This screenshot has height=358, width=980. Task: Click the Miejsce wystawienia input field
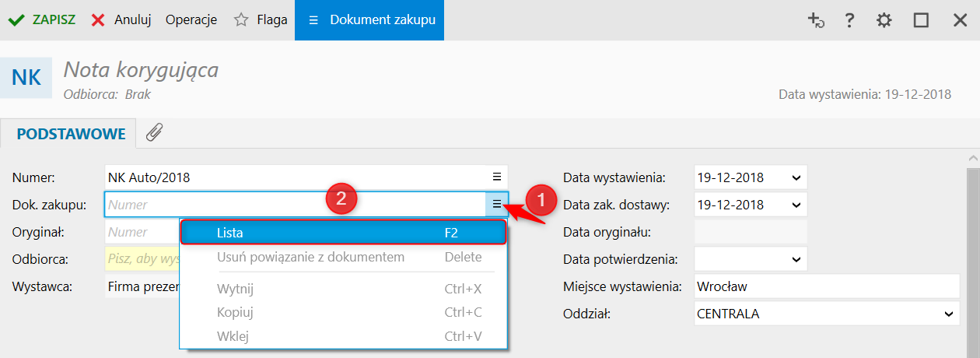pyautogui.click(x=826, y=286)
